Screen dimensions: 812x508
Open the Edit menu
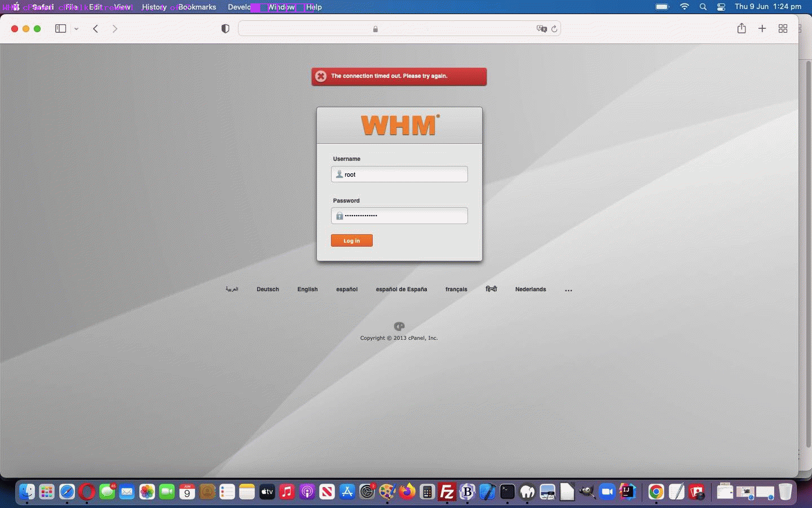(x=96, y=7)
